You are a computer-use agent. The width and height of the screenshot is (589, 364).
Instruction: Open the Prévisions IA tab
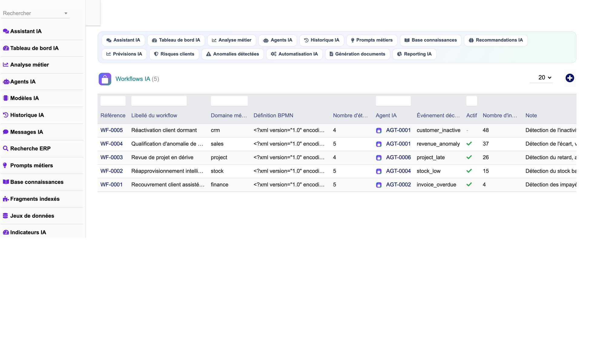(124, 54)
